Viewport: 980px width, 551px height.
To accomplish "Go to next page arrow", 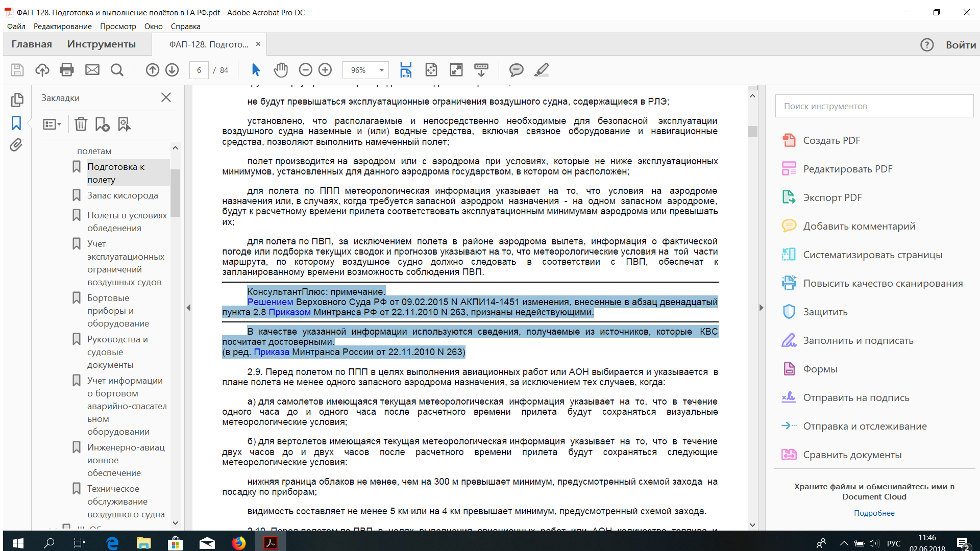I will [172, 70].
